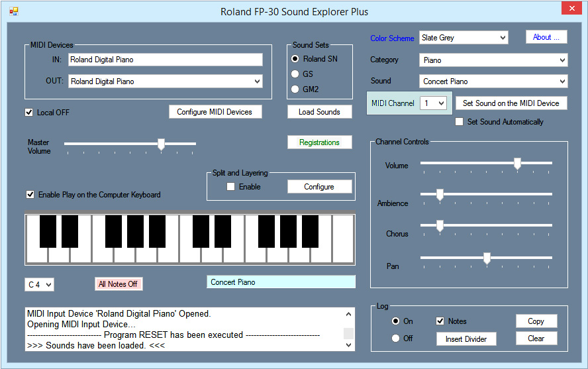588x369 pixels.
Task: Click the Configure MIDI Devices button
Action: point(215,112)
